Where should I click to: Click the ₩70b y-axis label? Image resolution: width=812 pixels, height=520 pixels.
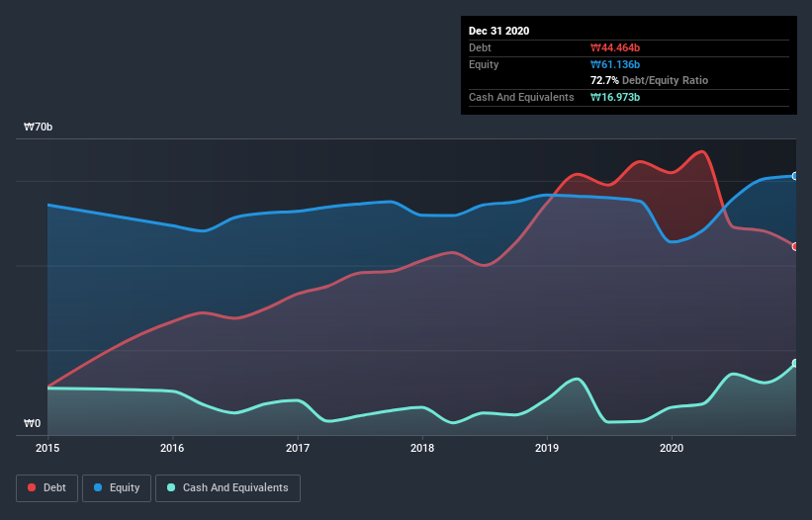[x=38, y=127]
